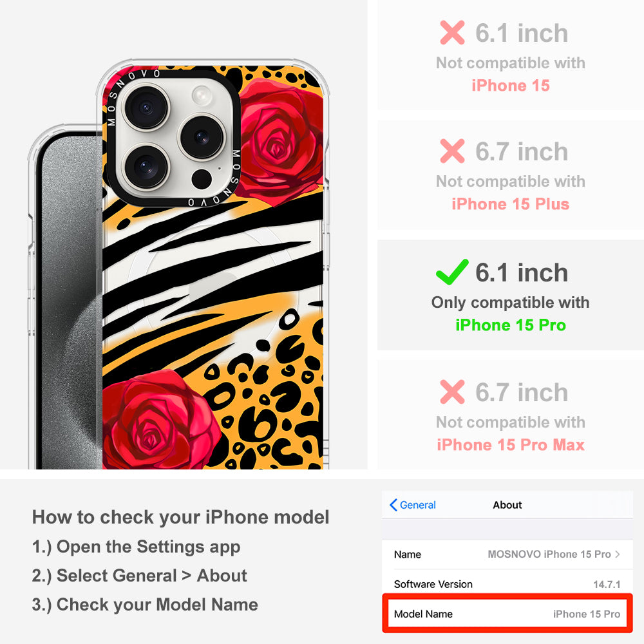Image resolution: width=644 pixels, height=644 pixels.
Task: Click the red X beside iPhone 15
Action: coord(452,32)
